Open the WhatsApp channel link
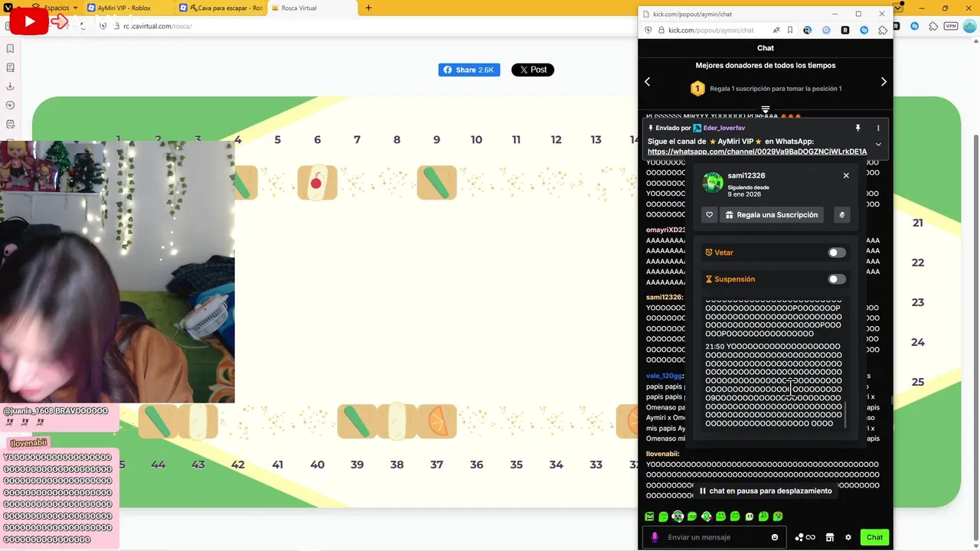The image size is (980, 551). [757, 152]
